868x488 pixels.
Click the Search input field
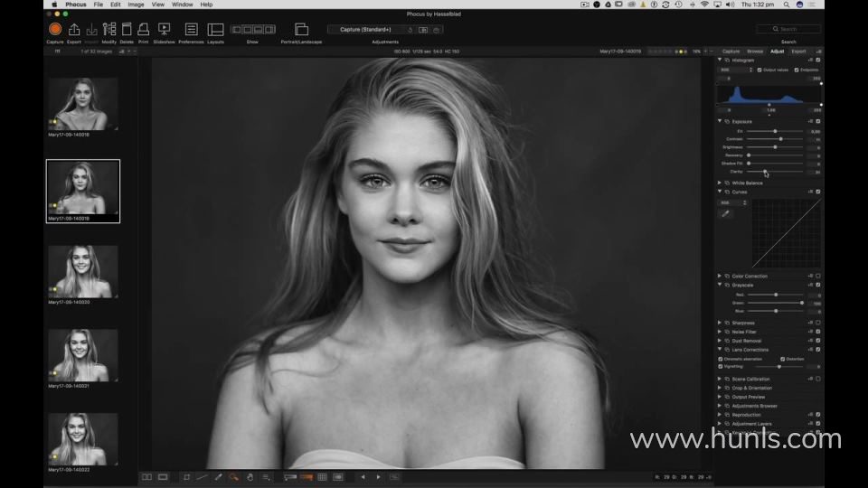coord(788,29)
